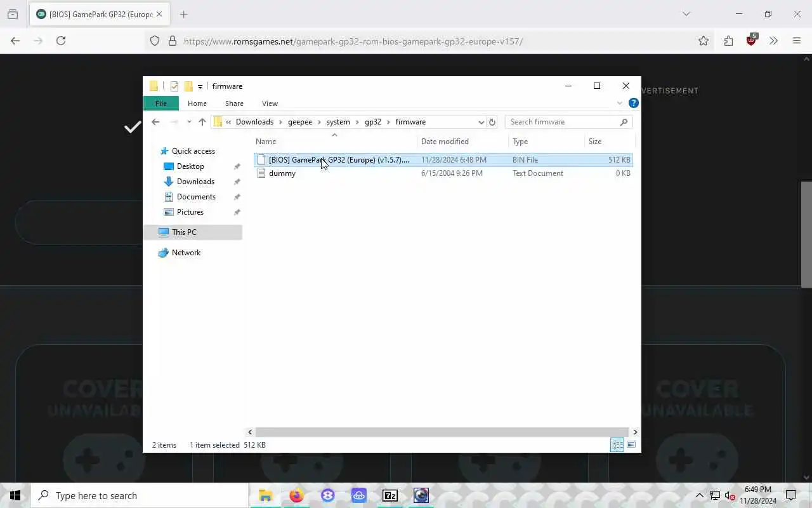Click shield tracking protection icon
Viewport: 812px width, 508px height.
click(x=155, y=41)
